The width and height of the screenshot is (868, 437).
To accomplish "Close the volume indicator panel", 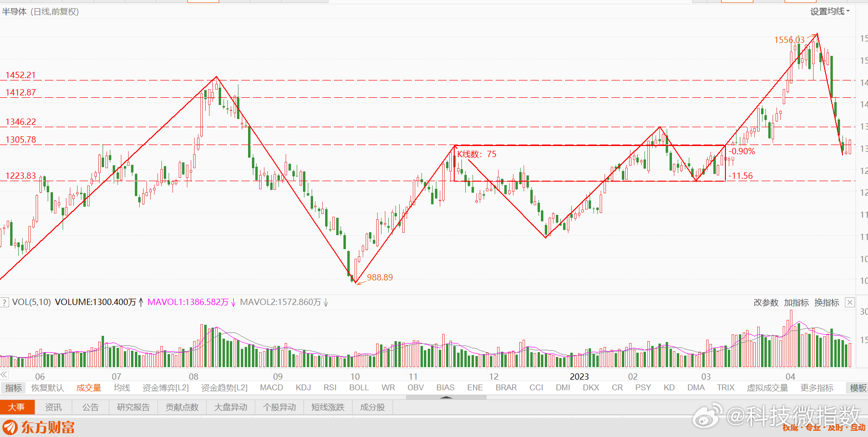I will [850, 303].
